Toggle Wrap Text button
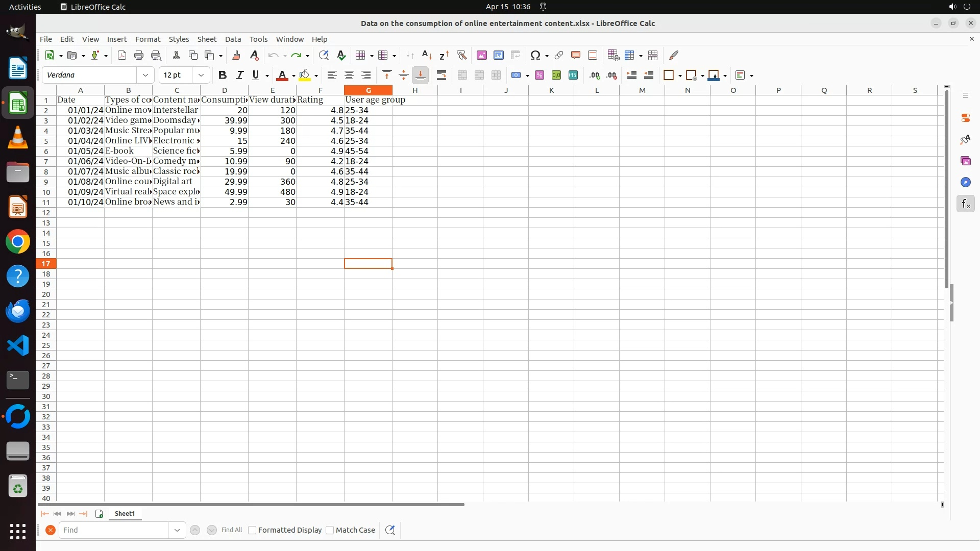980x551 pixels. click(x=442, y=75)
